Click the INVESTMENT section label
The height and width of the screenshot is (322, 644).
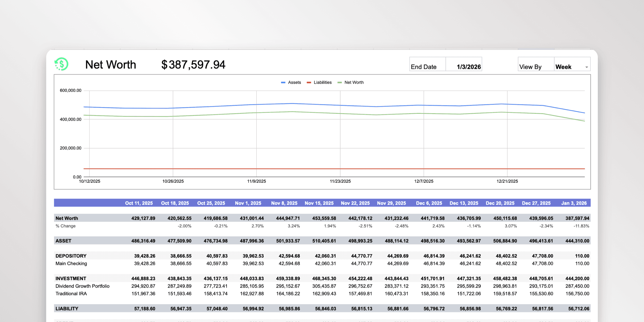click(x=71, y=279)
